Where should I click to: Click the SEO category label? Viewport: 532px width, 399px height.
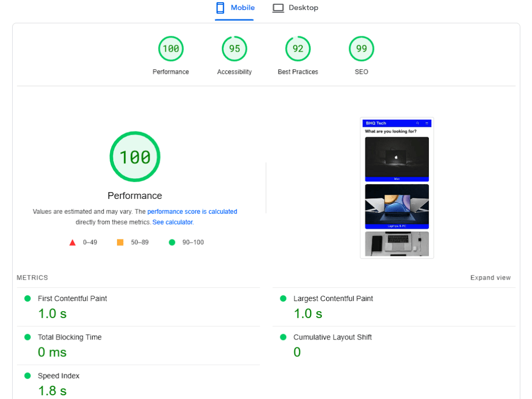coord(361,72)
